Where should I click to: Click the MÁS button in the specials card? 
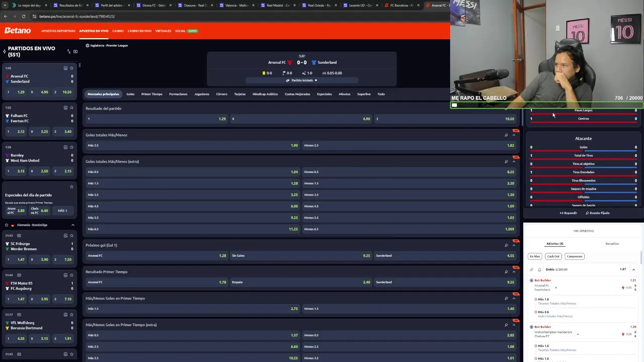[62, 211]
